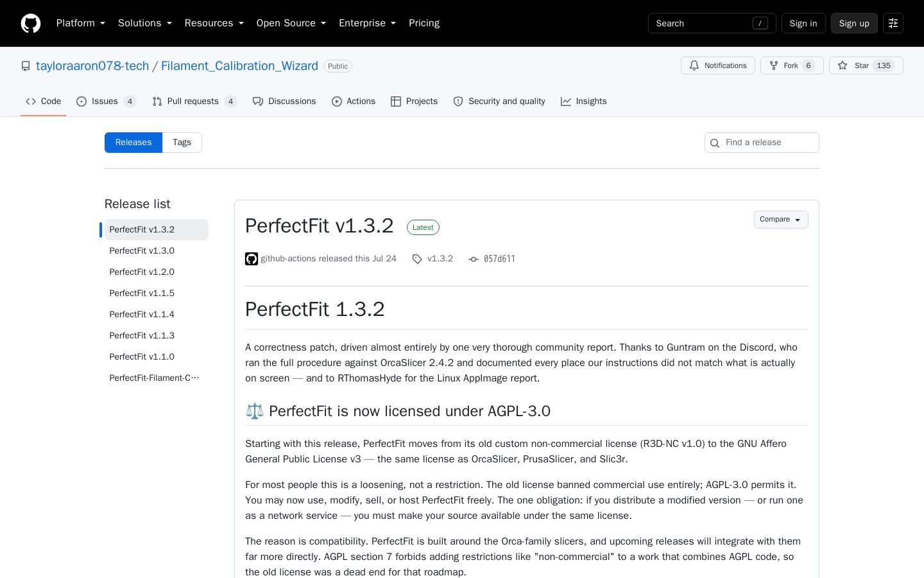Go to the Pricing page
This screenshot has height=578, width=924.
pos(424,23)
